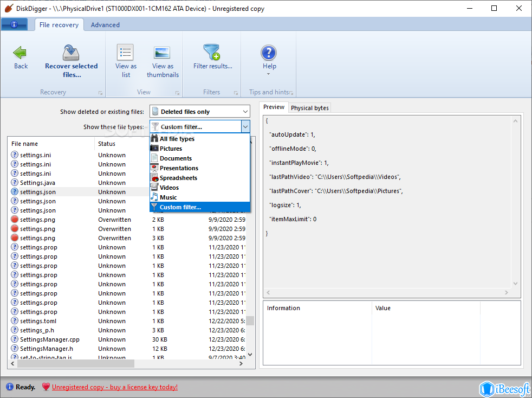The height and width of the screenshot is (398, 532).
Task: Click the blue info button left of File recovery
Action: point(15,24)
